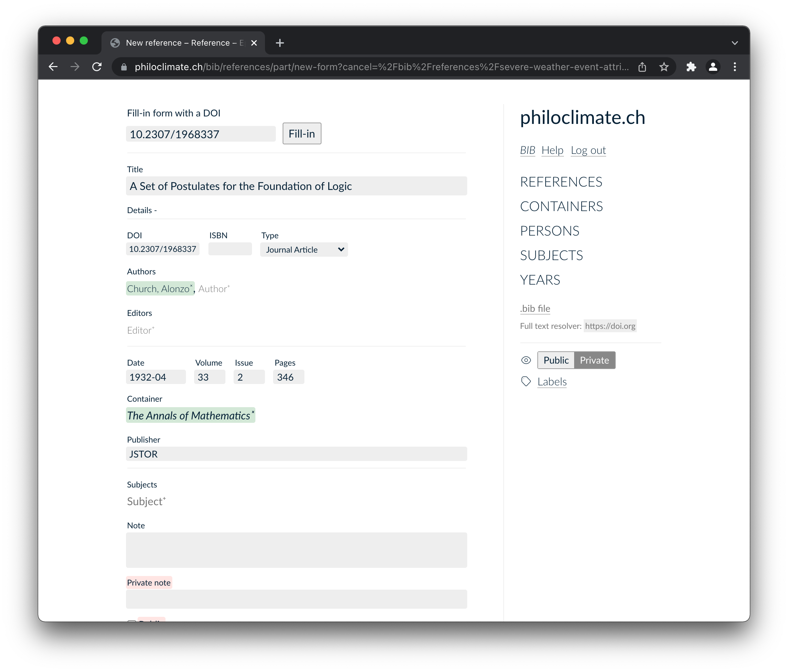Click into the Title text field

296,186
